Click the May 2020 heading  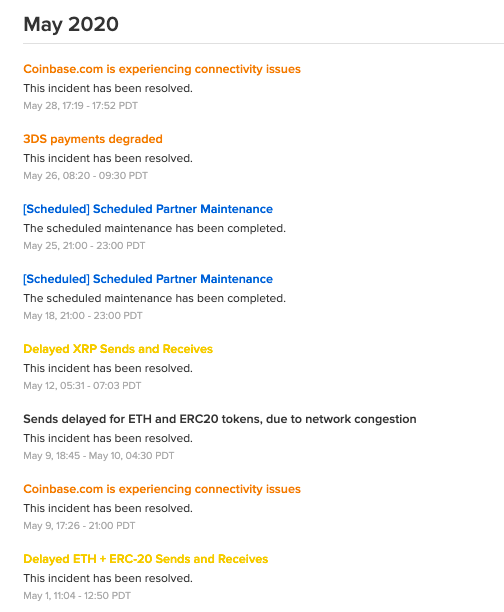[71, 25]
